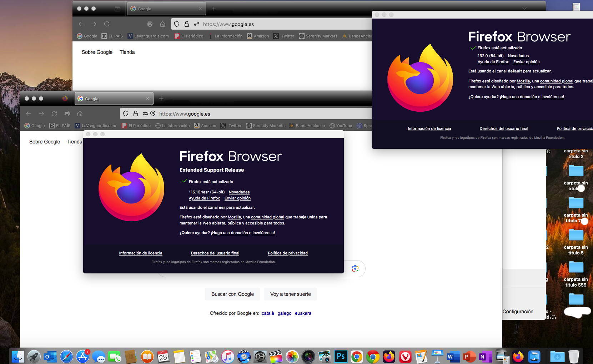This screenshot has width=593, height=364.
Task: Open location permission icon in front address bar
Action: pos(153,114)
